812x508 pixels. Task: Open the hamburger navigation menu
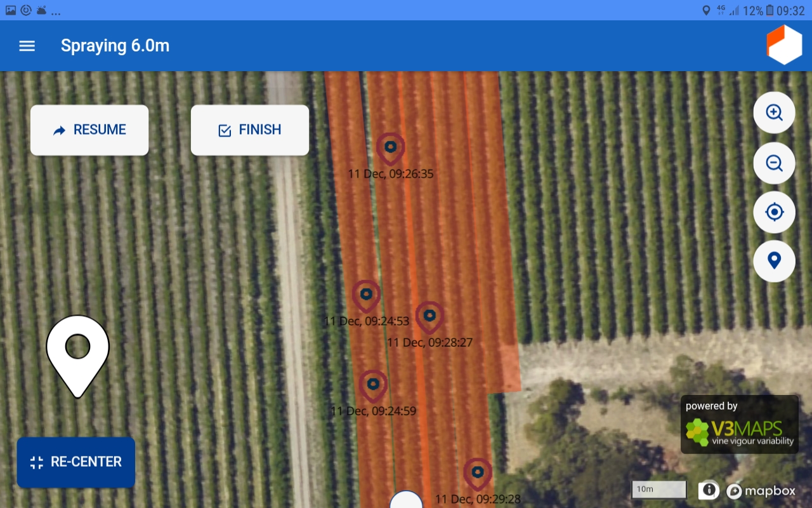tap(27, 46)
